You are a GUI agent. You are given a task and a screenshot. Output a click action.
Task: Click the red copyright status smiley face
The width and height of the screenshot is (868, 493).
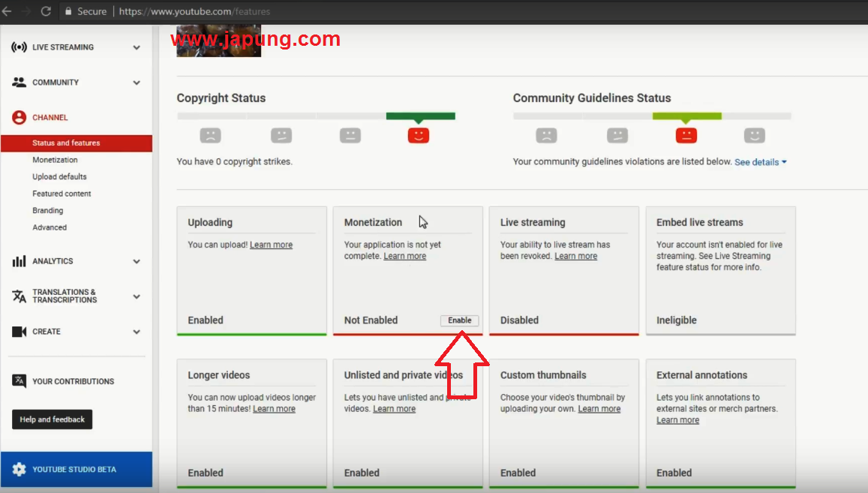tap(419, 135)
